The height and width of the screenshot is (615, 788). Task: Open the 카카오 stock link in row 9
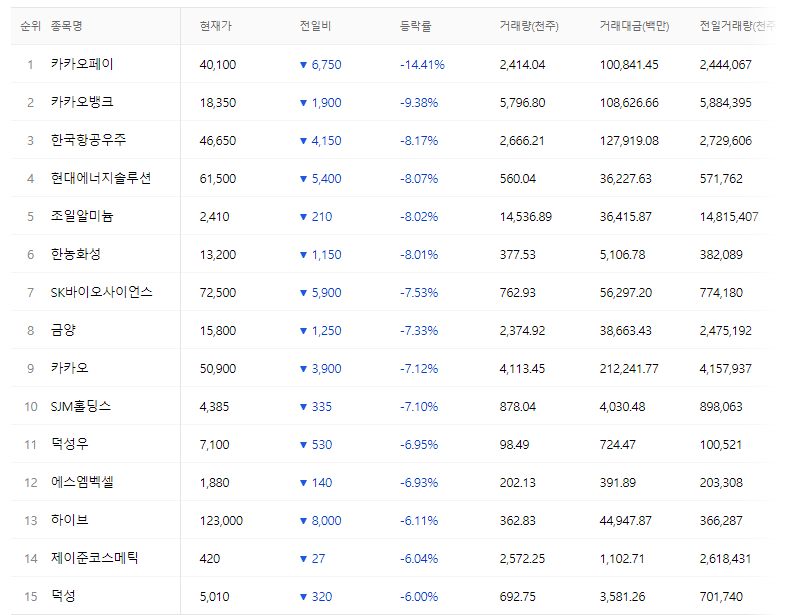[69, 368]
